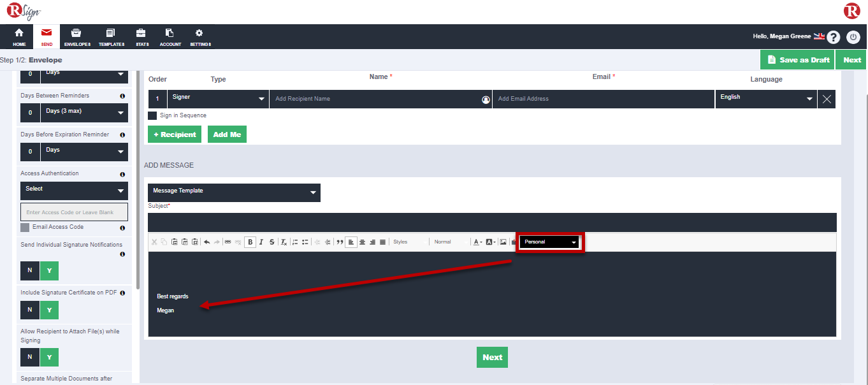This screenshot has height=385, width=868.
Task: Open Days Before Expiration Reminder dropdown
Action: tap(84, 152)
